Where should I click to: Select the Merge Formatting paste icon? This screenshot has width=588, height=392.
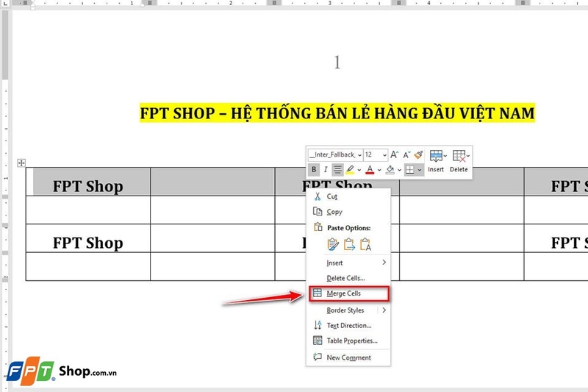tap(349, 244)
